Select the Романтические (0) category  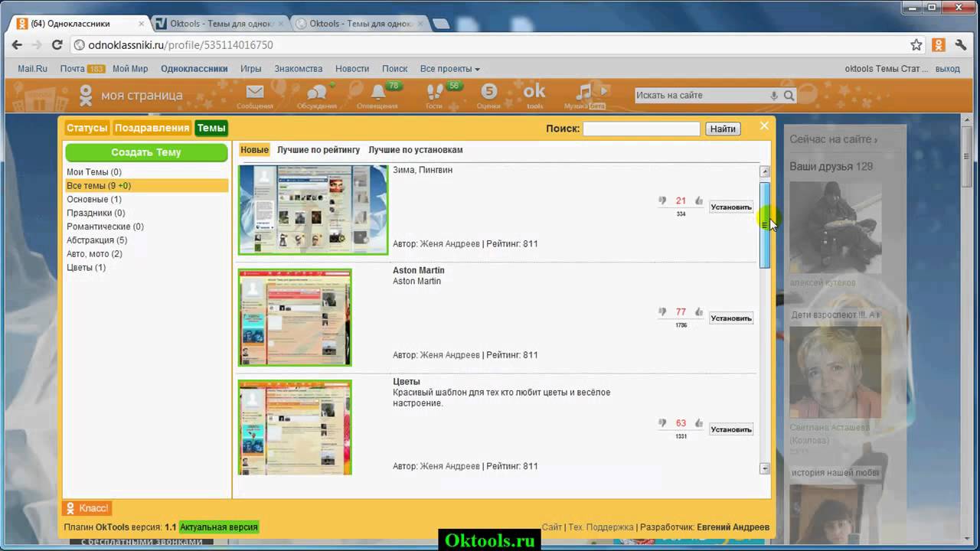(x=105, y=227)
